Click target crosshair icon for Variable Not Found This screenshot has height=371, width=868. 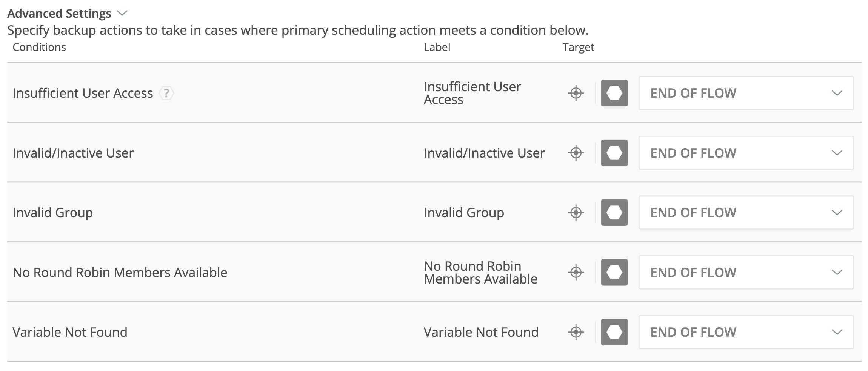(576, 332)
